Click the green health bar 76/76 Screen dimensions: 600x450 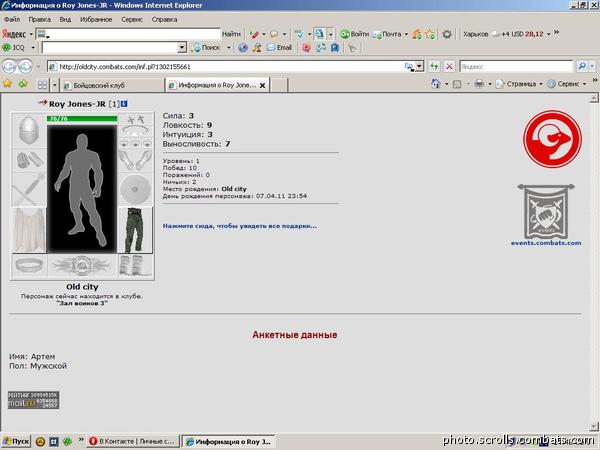[x=82, y=119]
